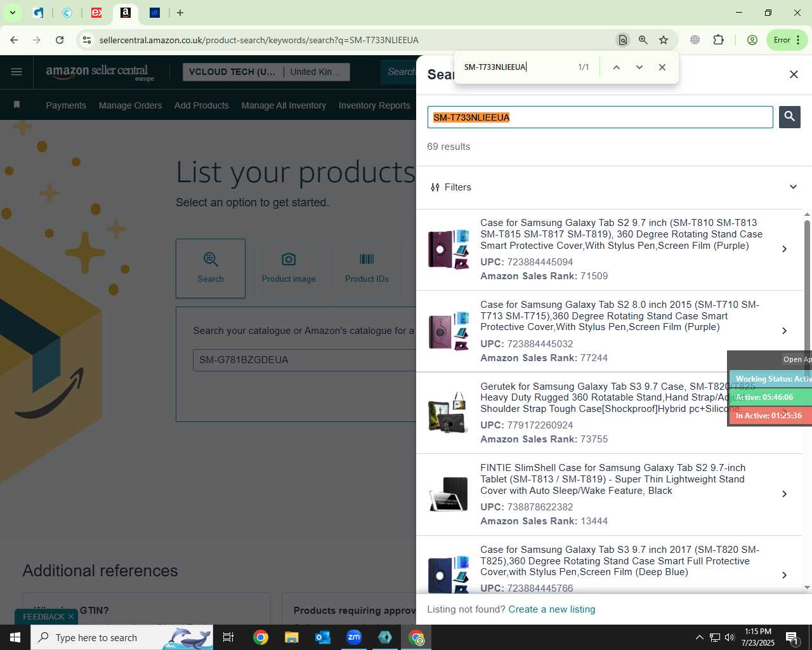This screenshot has height=650, width=812.
Task: Open the browser extensions puzzle icon
Action: 718,40
